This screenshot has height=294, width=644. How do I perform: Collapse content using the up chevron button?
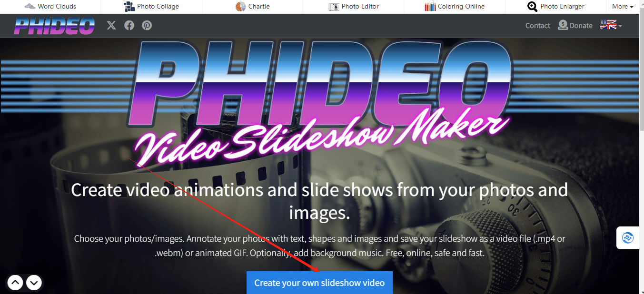(x=15, y=282)
